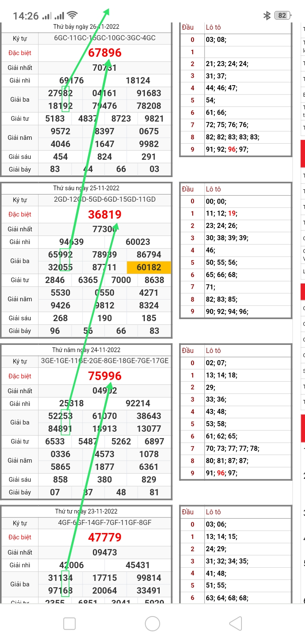Viewport: 305px width, 644px height.
Task: Select seventh prize number 07
Action: [x=55, y=492]
